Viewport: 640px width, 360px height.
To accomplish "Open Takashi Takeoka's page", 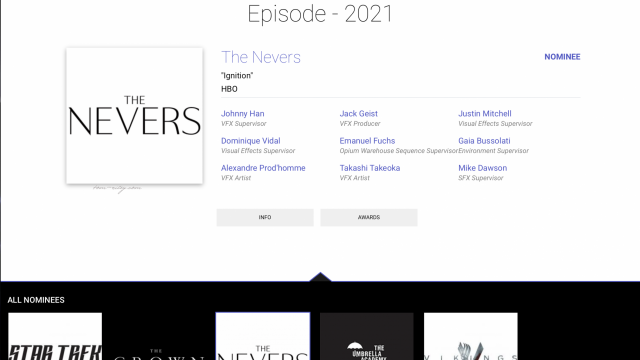I will [x=370, y=168].
